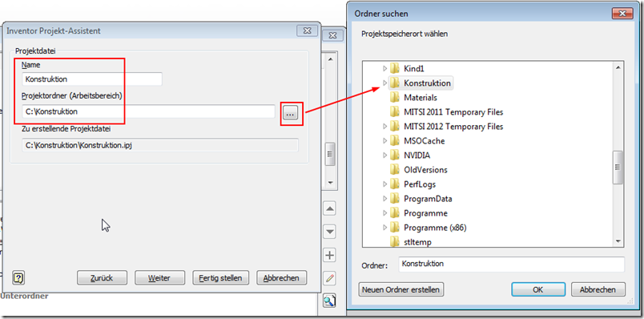This screenshot has width=644, height=319.
Task: Click the MSOCache folder icon
Action: tap(395, 141)
